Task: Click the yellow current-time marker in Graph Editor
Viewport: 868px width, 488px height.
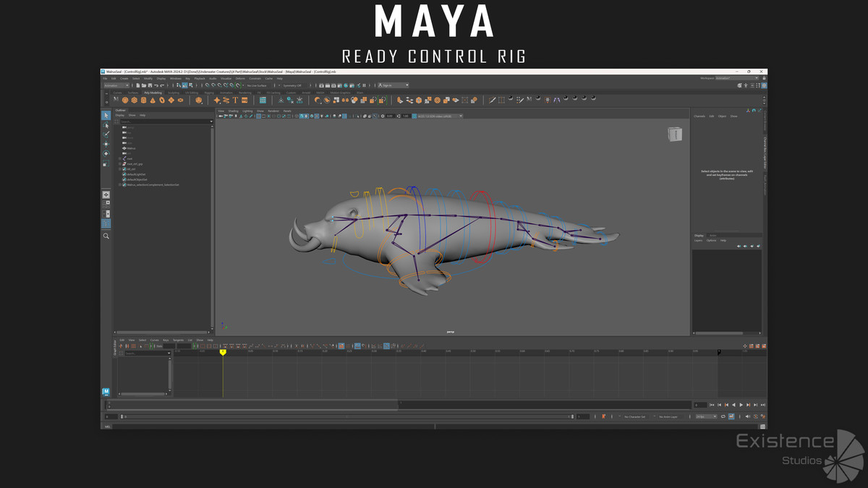Action: point(223,352)
